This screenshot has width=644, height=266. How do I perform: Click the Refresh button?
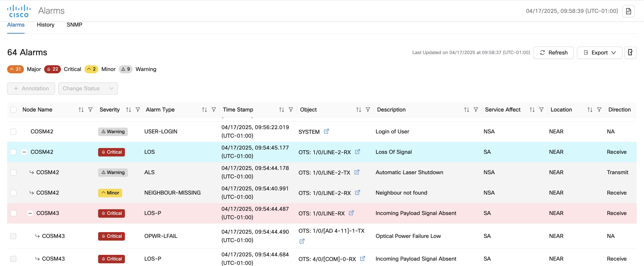[x=553, y=53]
